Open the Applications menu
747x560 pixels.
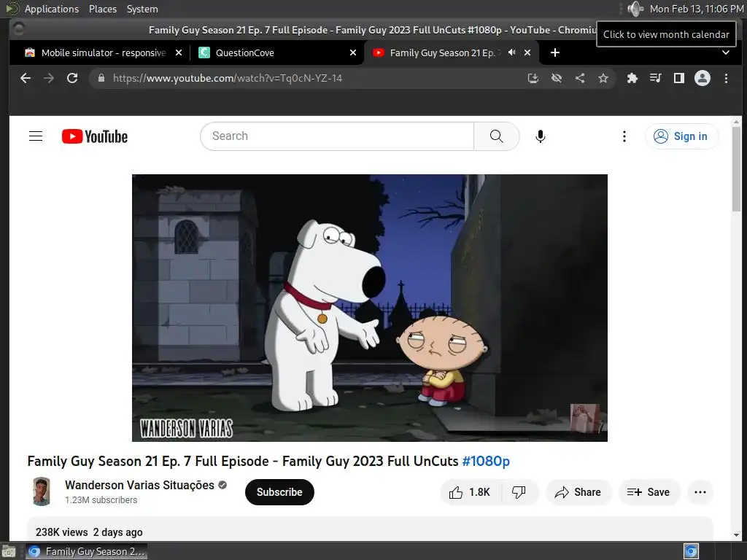tap(52, 9)
